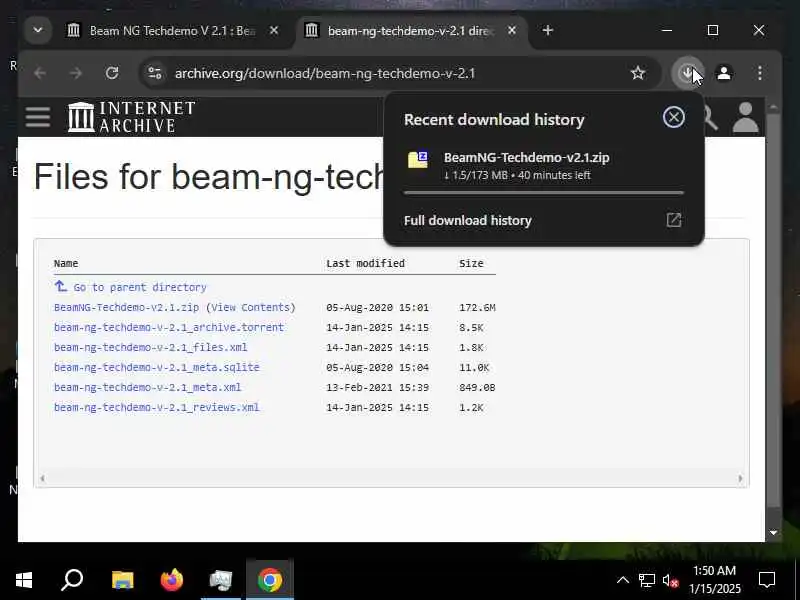Click the Size column header
Image resolution: width=800 pixels, height=600 pixels.
tap(471, 263)
